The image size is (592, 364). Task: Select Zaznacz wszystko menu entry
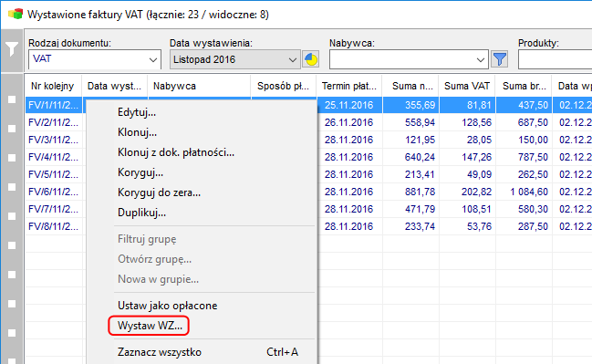[160, 352]
